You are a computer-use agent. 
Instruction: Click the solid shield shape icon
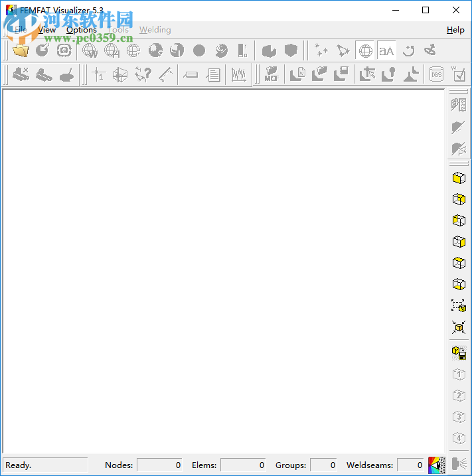[291, 50]
